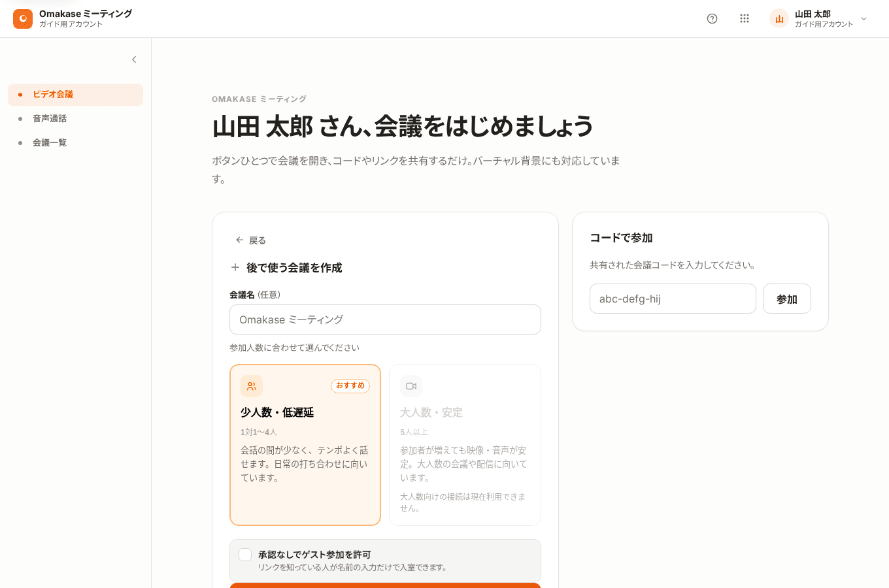Viewport: 889px width, 588px height.
Task: Collapse the sidebar with the chevron
Action: click(134, 59)
